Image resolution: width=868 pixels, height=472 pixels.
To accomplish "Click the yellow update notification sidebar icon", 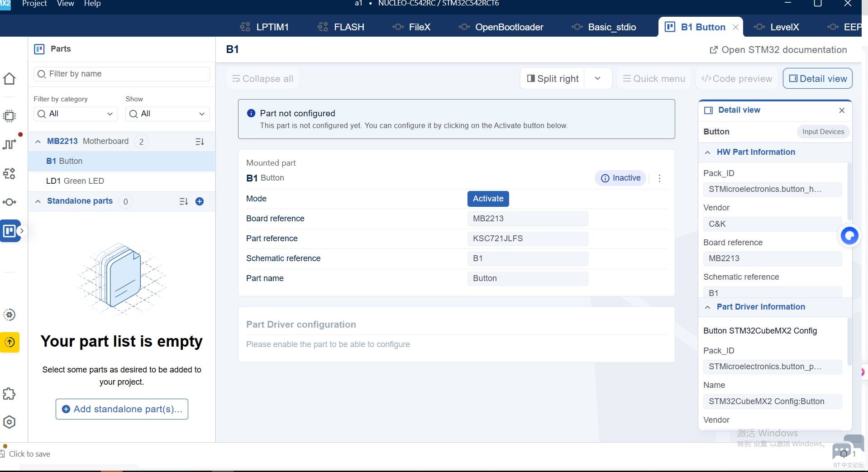I will point(10,343).
